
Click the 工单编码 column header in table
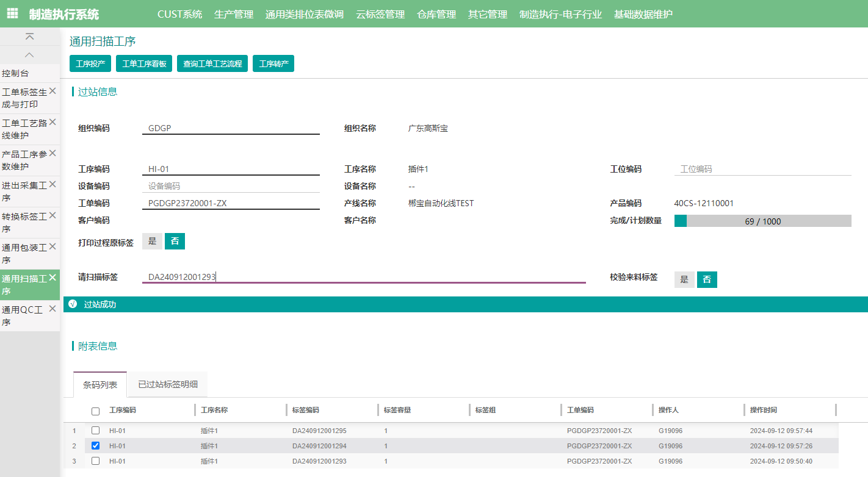point(580,410)
